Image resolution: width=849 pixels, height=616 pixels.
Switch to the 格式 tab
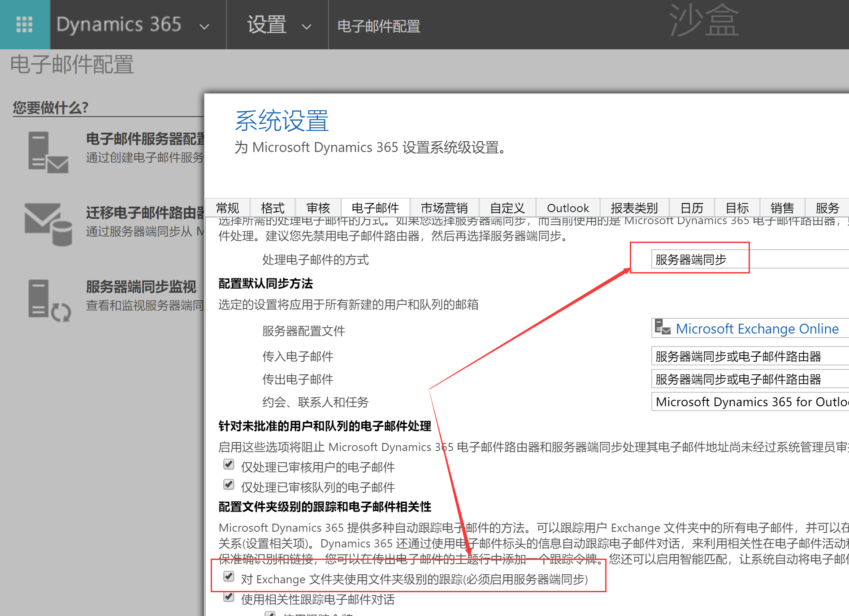pos(273,208)
